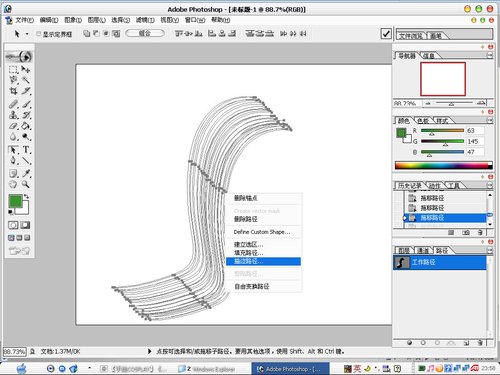Screen dimensions: 500x375
Task: Select the Eyedropper tool
Action: click(26, 173)
